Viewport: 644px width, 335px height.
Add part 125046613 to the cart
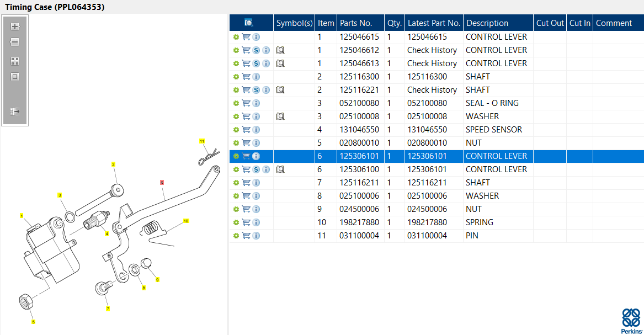pyautogui.click(x=246, y=63)
